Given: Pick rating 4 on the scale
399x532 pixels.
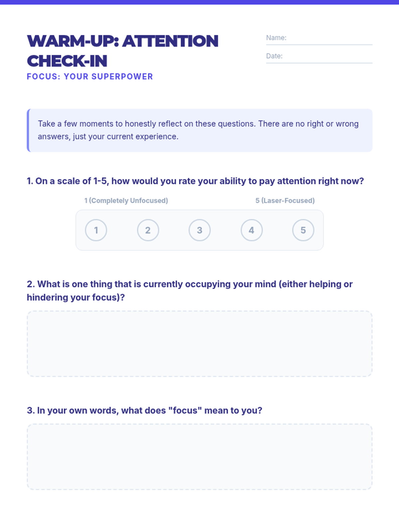Looking at the screenshot, I should click(x=251, y=230).
